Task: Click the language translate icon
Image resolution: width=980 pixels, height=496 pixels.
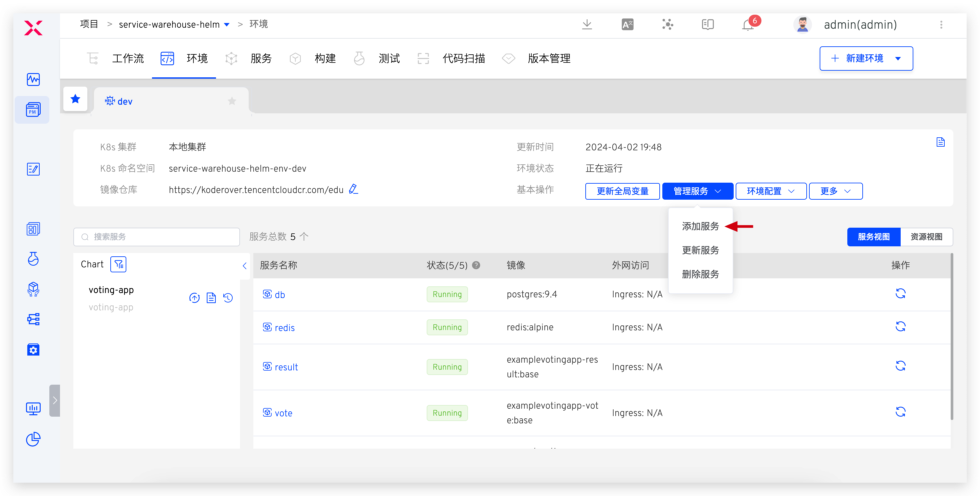Action: 627,25
